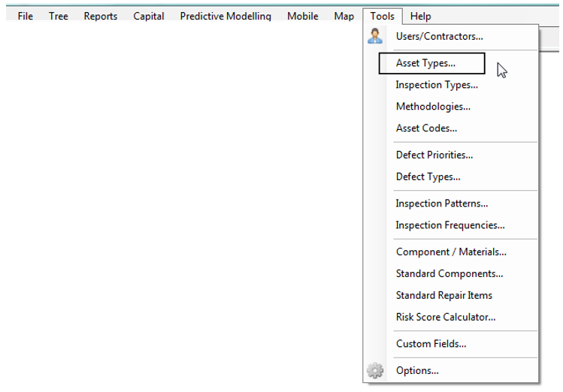The image size is (563, 392).
Task: Open Methodologies from the Tools menu
Action: coord(433,107)
